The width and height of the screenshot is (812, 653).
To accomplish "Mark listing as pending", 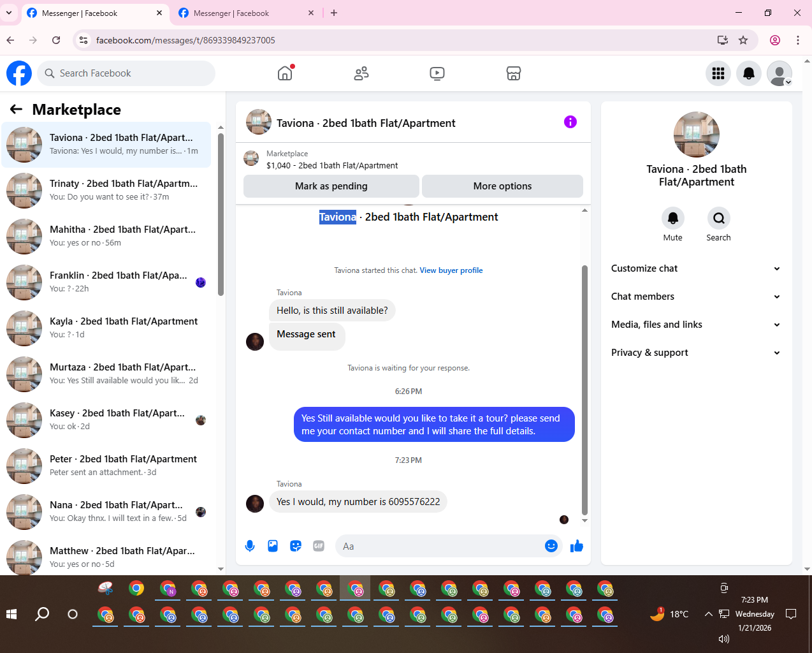I will [x=331, y=186].
